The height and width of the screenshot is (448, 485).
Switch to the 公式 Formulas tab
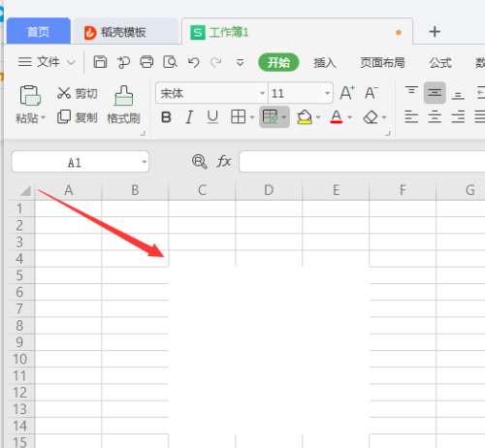click(440, 63)
